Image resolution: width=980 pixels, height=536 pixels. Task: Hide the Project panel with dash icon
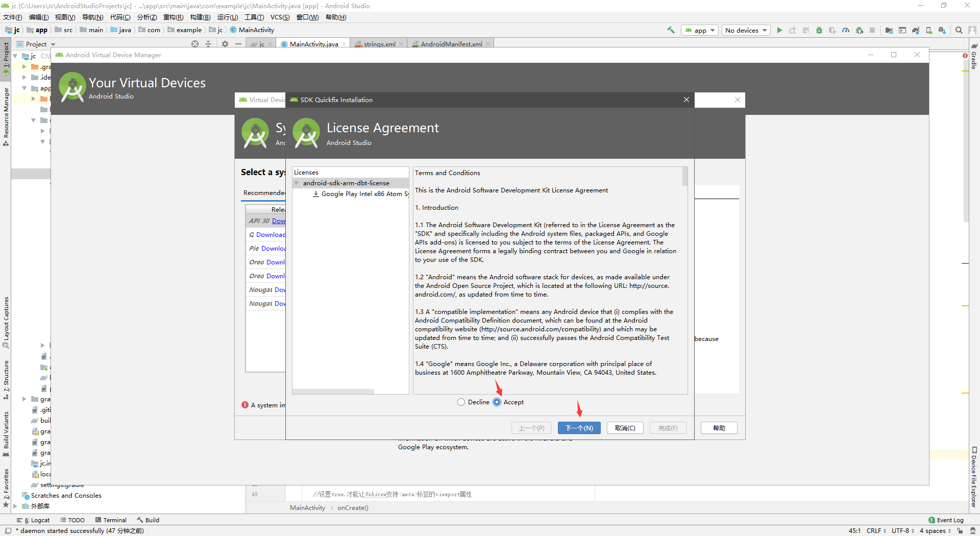click(x=238, y=44)
